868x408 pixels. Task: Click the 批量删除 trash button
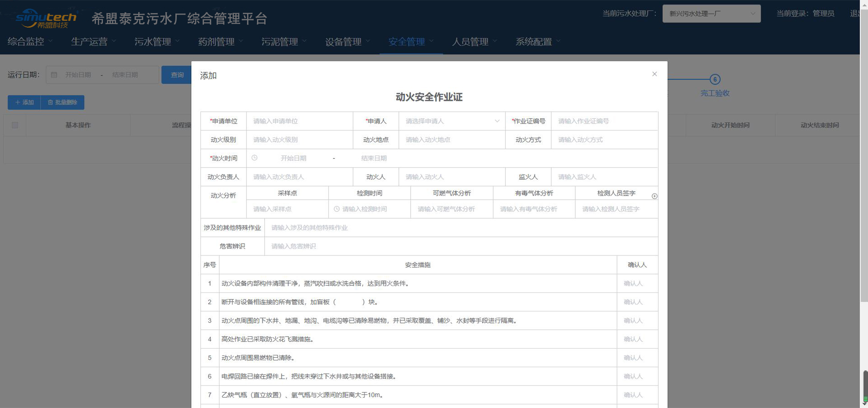coord(63,102)
